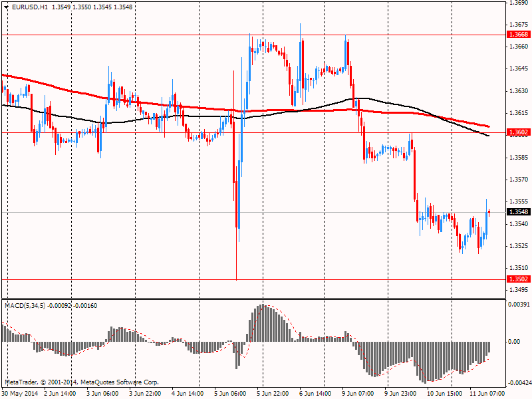Select the 1.3570 price axis value

[x=519, y=180]
